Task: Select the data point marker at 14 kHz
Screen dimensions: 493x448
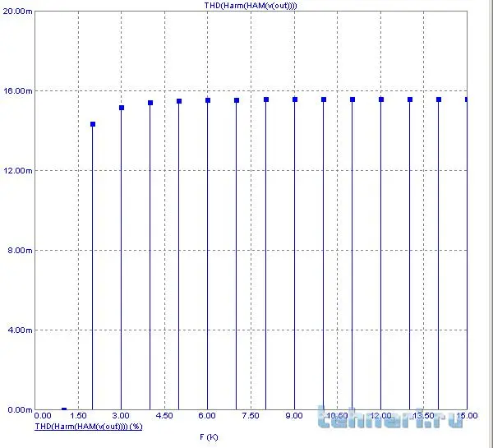Action: tap(439, 99)
